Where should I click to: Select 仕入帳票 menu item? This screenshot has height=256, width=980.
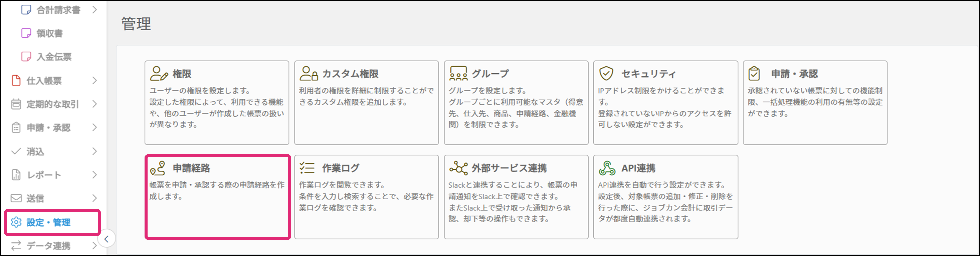pos(44,81)
